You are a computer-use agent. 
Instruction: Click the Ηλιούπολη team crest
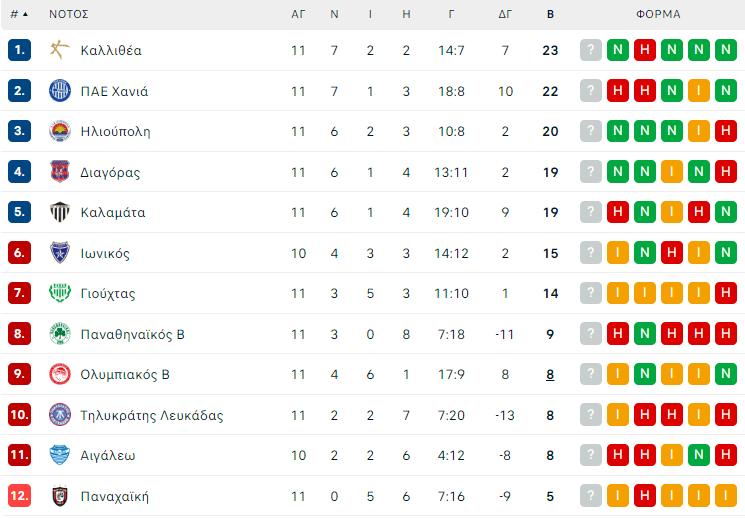pyautogui.click(x=61, y=131)
